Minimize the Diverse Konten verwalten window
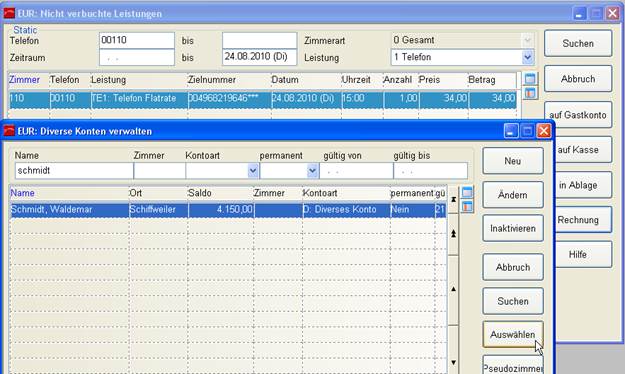 [x=511, y=131]
